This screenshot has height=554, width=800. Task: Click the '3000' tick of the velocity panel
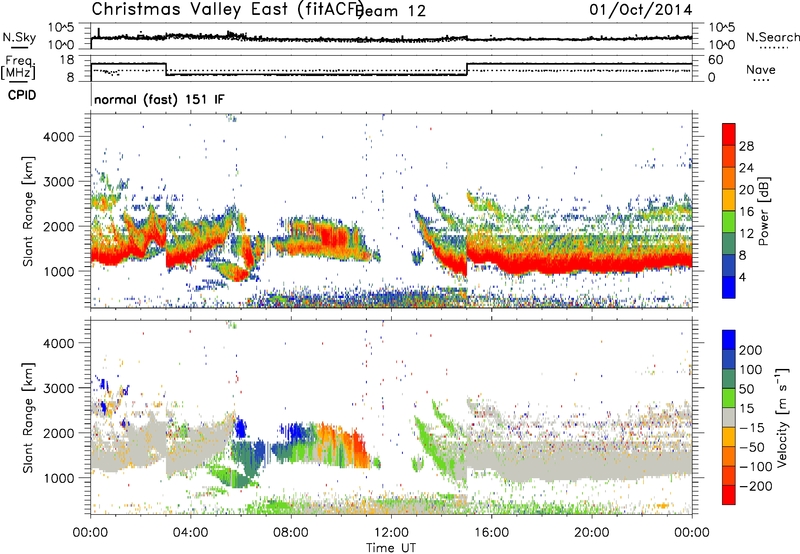(58, 388)
